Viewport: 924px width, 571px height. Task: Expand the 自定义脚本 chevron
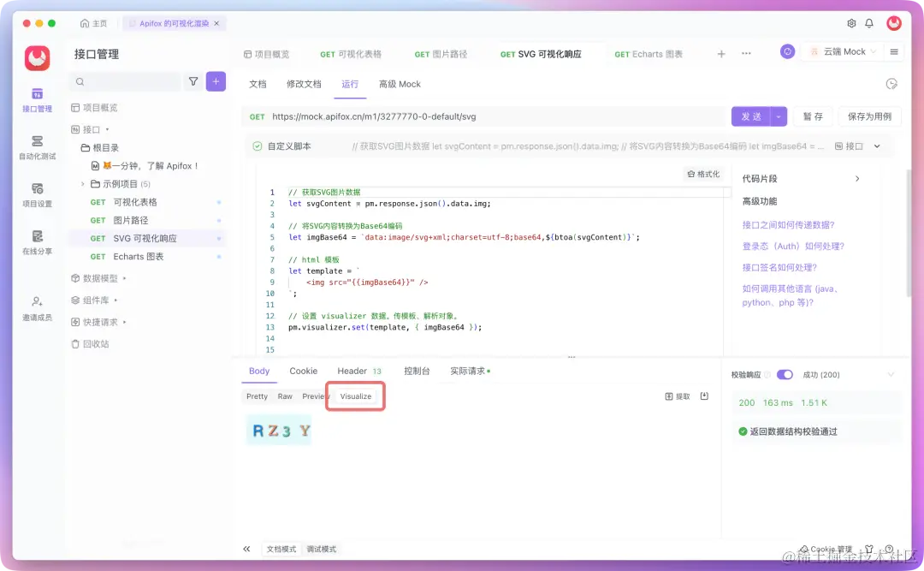[x=877, y=146]
